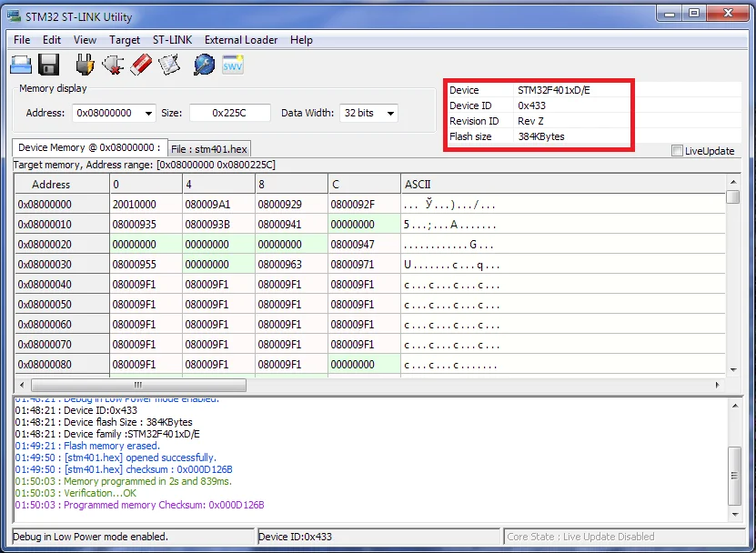Click the ASCII column header

[x=562, y=184]
